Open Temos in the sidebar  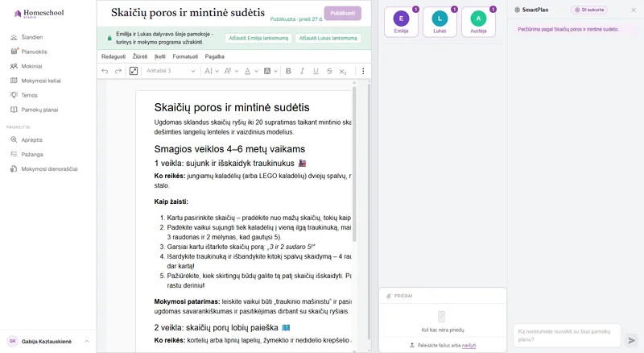pyautogui.click(x=29, y=95)
